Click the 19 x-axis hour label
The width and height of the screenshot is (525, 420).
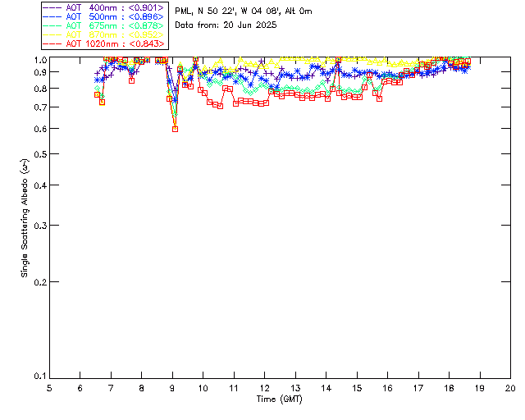coord(480,388)
